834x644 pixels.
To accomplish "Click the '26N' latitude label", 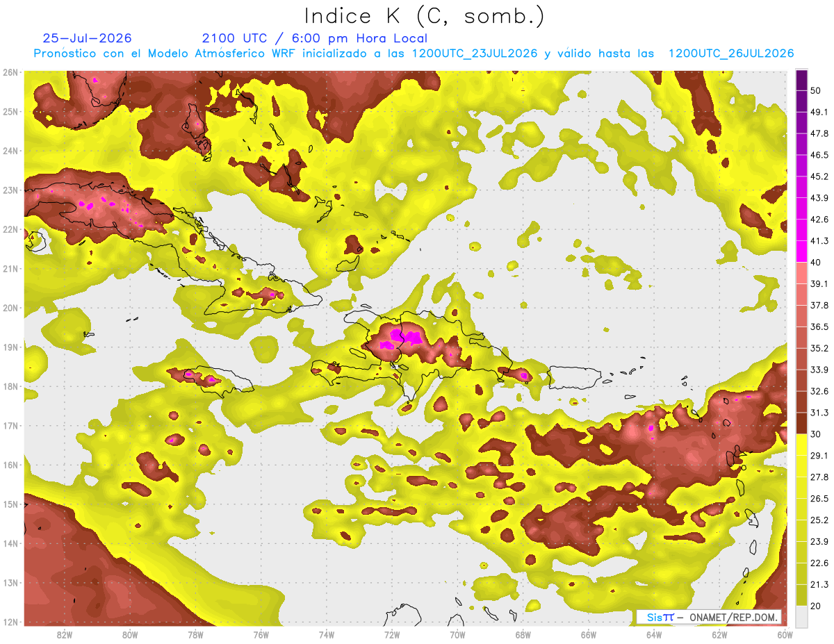I will [10, 72].
